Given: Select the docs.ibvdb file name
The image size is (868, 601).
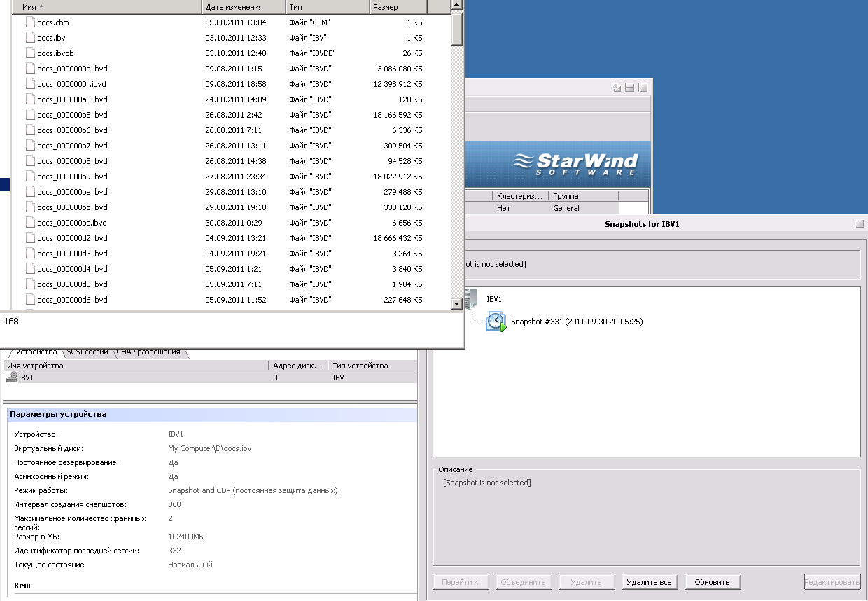Looking at the screenshot, I should click(x=56, y=53).
